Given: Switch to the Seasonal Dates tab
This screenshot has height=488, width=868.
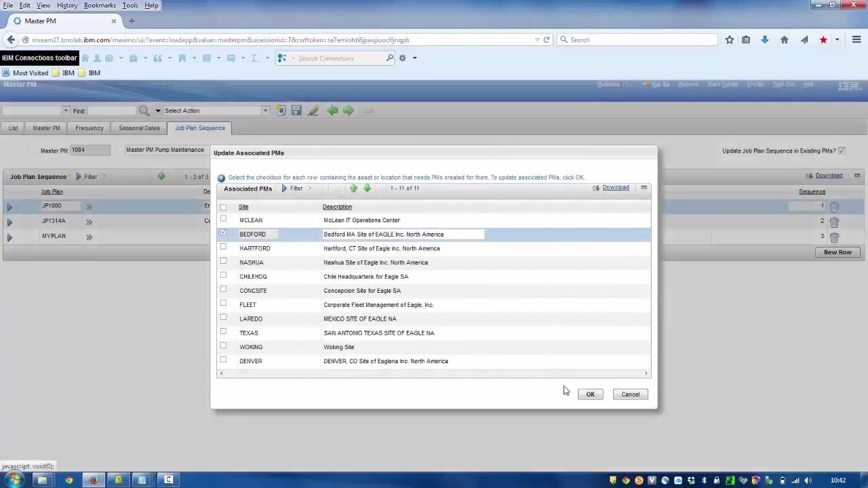Looking at the screenshot, I should (x=139, y=128).
